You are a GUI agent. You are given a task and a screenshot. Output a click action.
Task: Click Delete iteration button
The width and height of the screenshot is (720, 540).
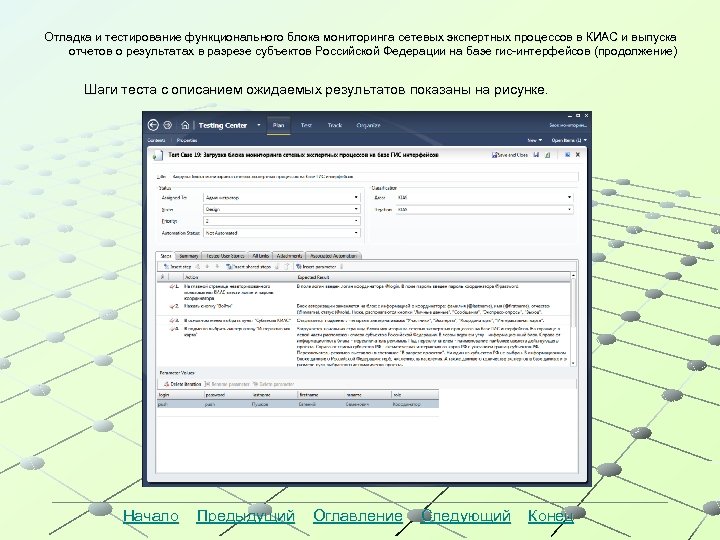tap(182, 384)
